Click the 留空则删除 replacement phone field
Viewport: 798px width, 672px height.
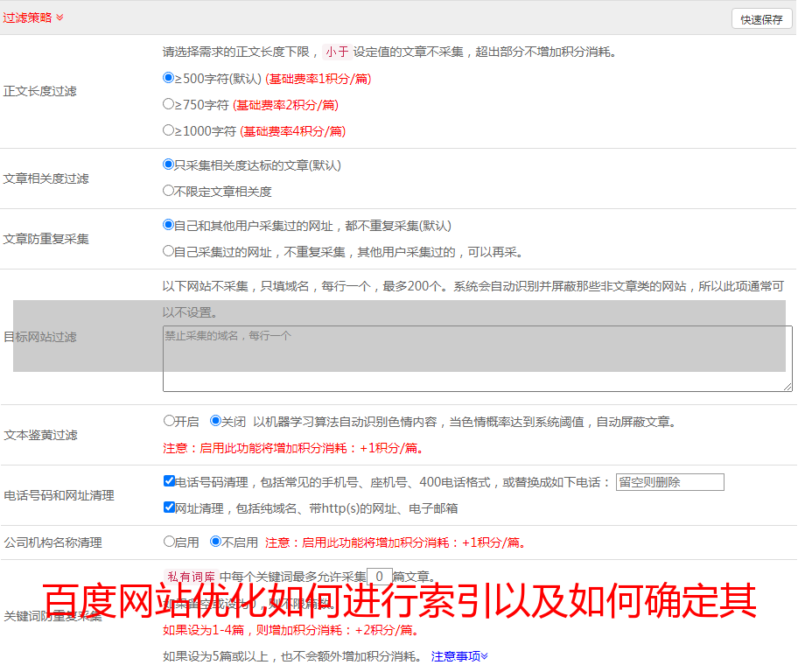(669, 482)
